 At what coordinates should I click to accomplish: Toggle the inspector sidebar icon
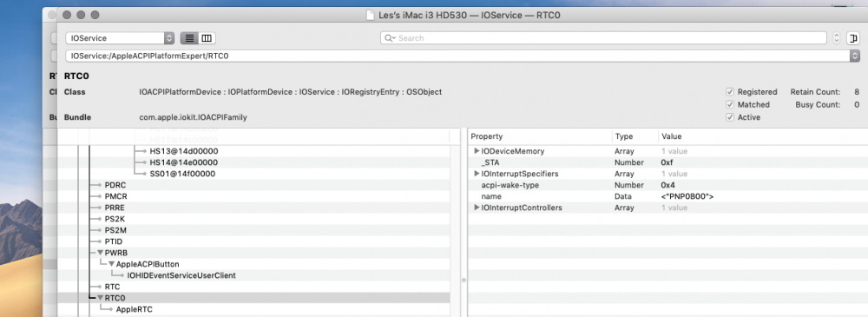852,38
